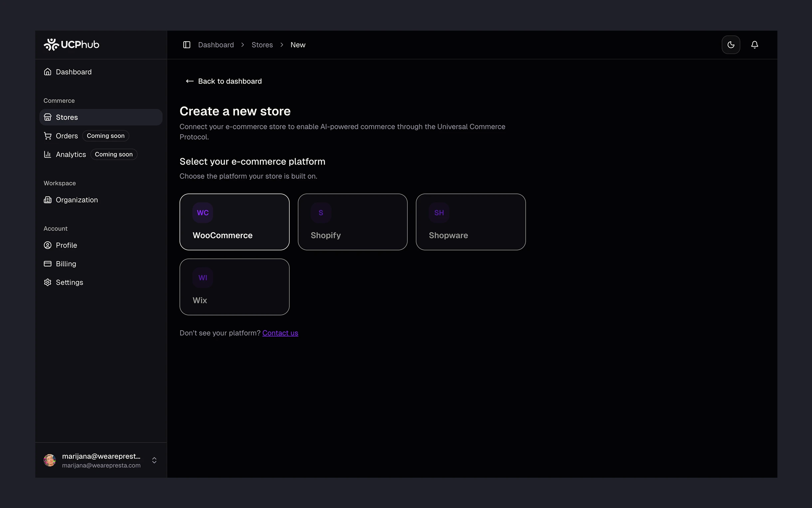Click the building icon beside Organization

pyautogui.click(x=48, y=200)
